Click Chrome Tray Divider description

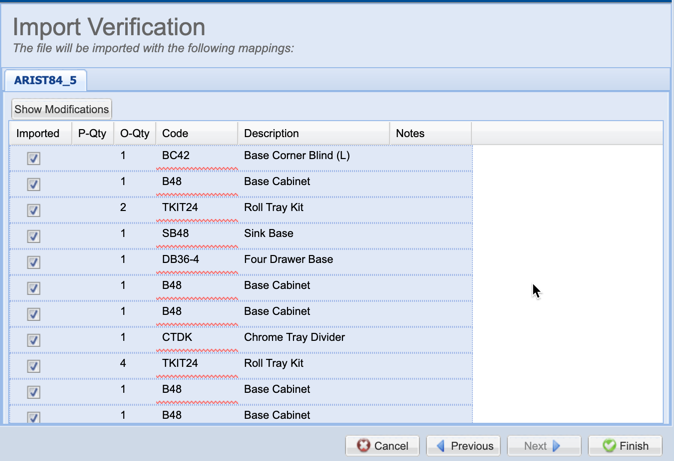(x=294, y=337)
